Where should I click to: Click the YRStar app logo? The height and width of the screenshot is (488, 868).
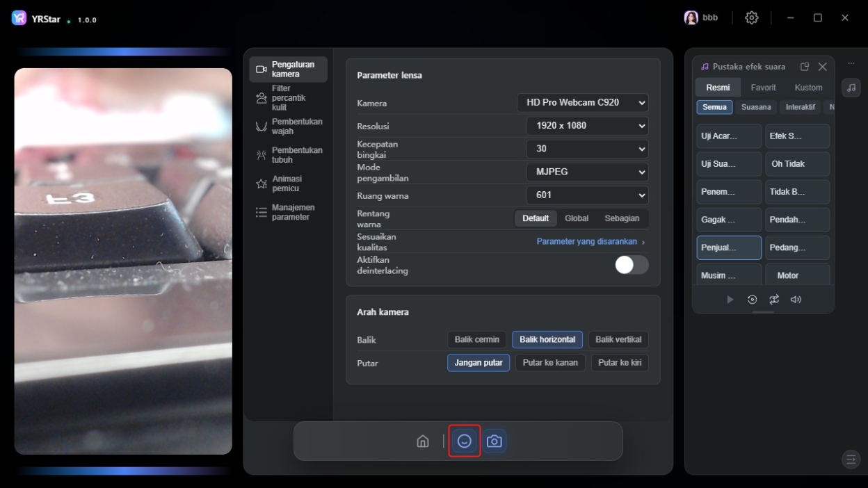pos(19,18)
